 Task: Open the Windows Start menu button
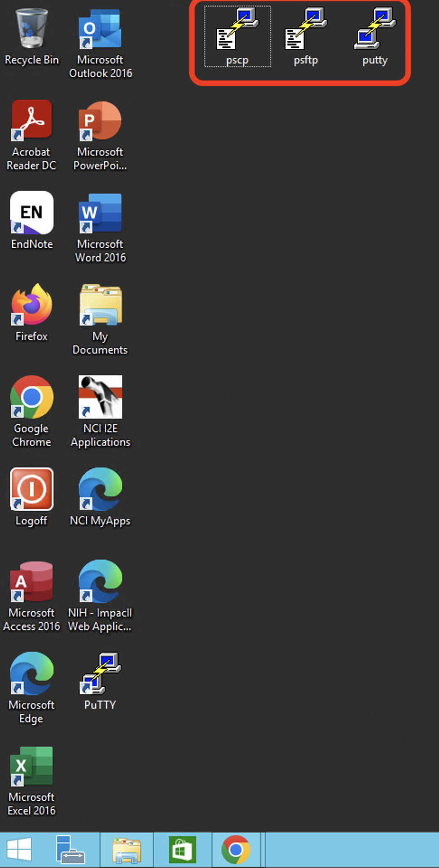pyautogui.click(x=19, y=850)
